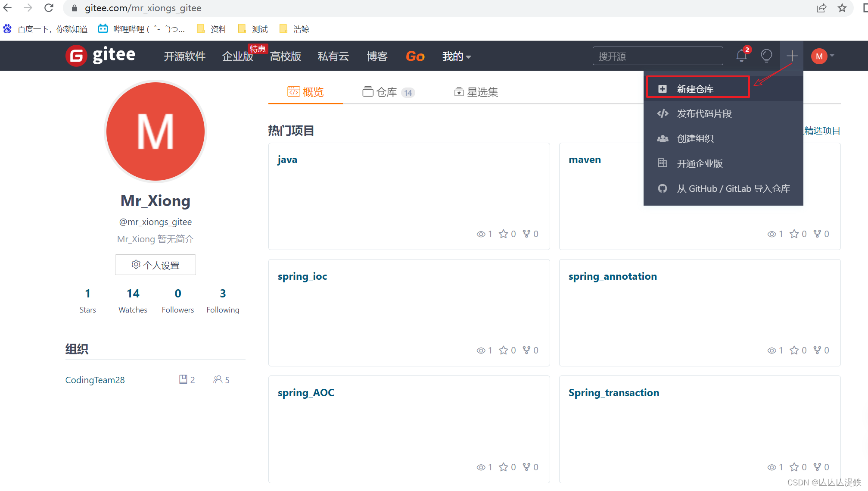Open the plus create menu
Screen dimensions: 868x491
pos(792,56)
